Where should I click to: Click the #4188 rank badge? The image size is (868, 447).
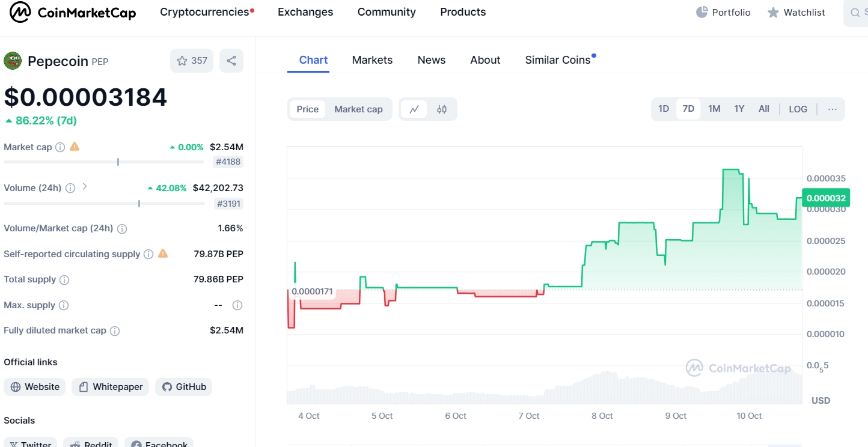(x=228, y=162)
